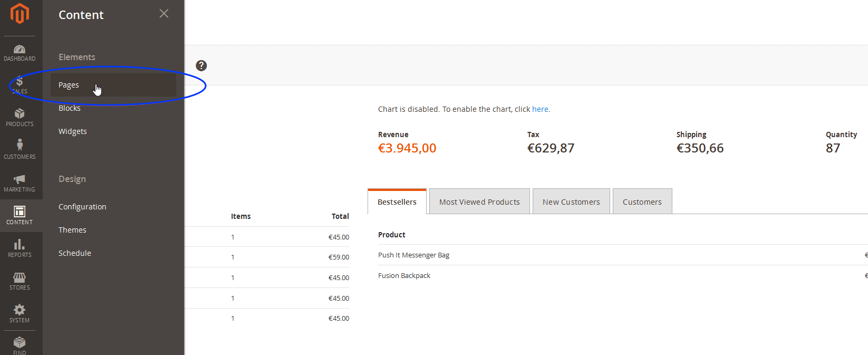Open Themes under Design
The image size is (868, 355).
click(x=72, y=230)
